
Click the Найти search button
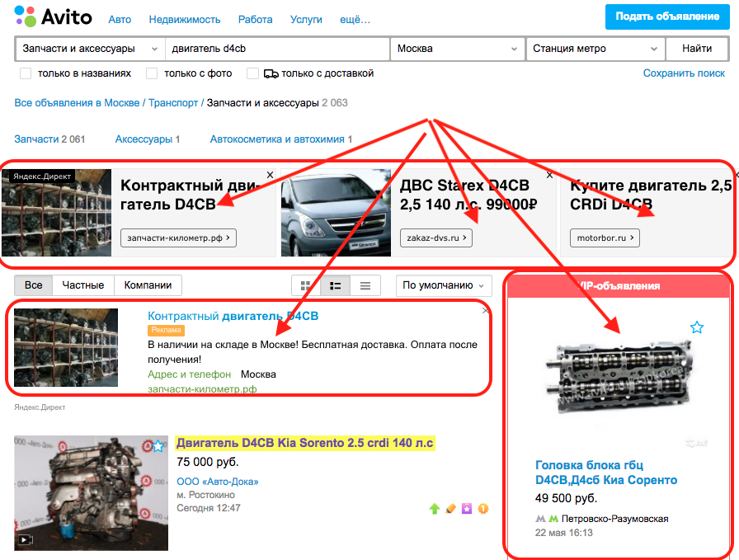point(697,49)
